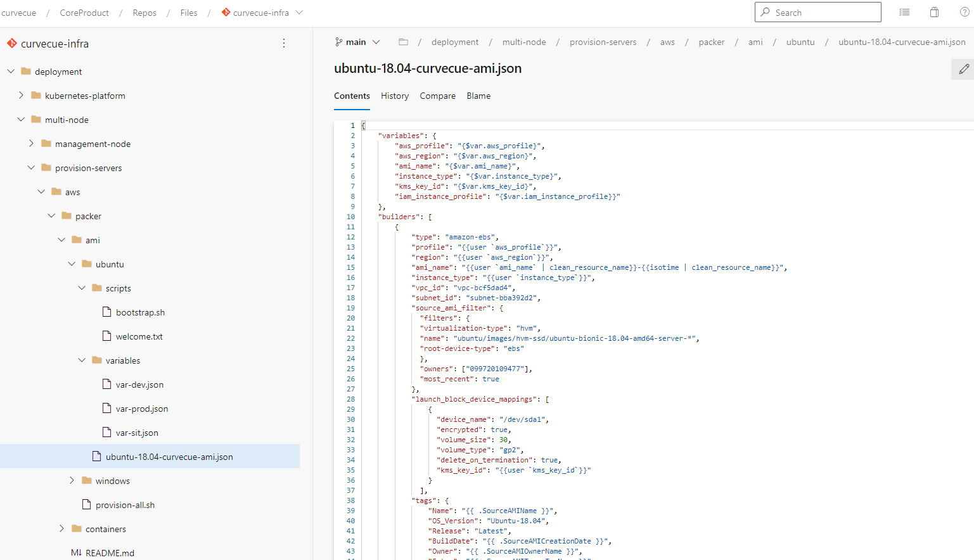
Task: Click the provision-all.sh file icon
Action: tap(87, 504)
